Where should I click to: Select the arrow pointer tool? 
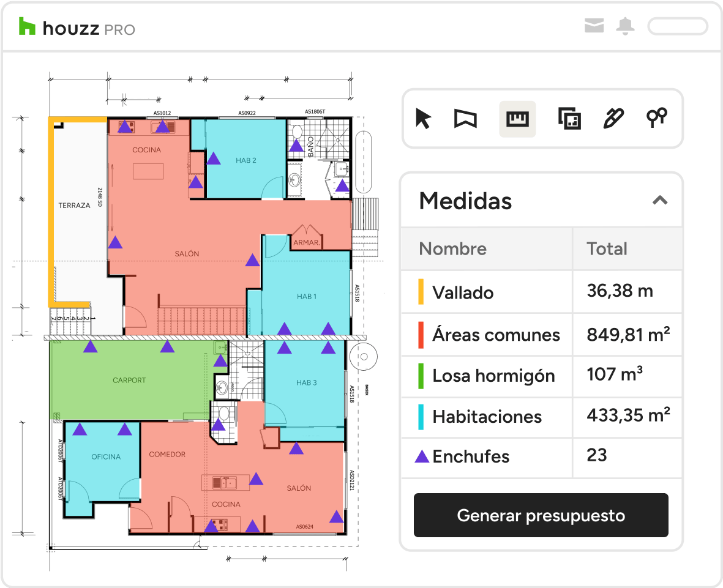422,118
